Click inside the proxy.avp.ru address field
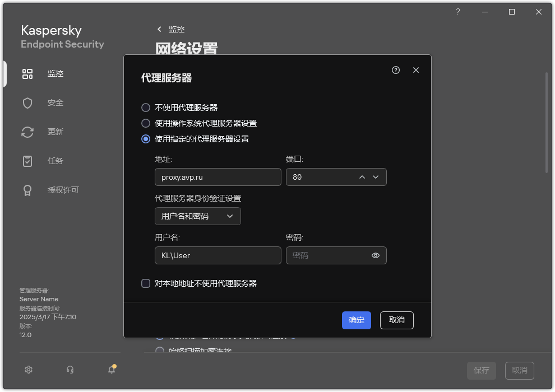 tap(218, 177)
